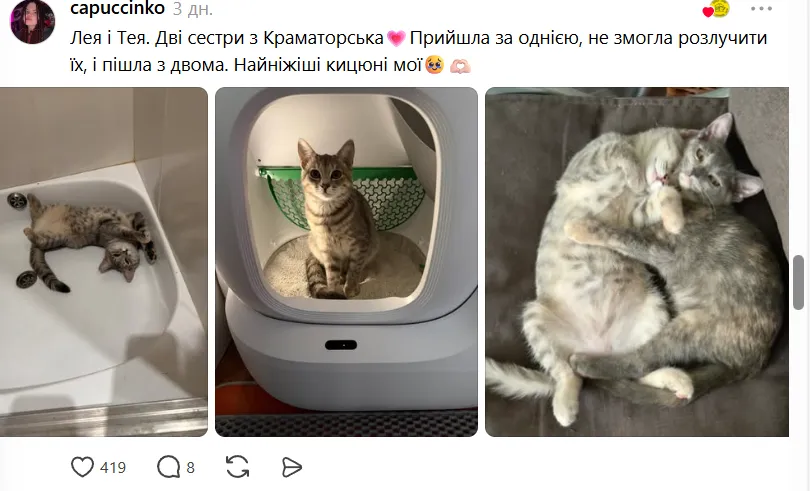810x491 pixels.
Task: Click the pink heart emoji in text
Action: tap(396, 38)
